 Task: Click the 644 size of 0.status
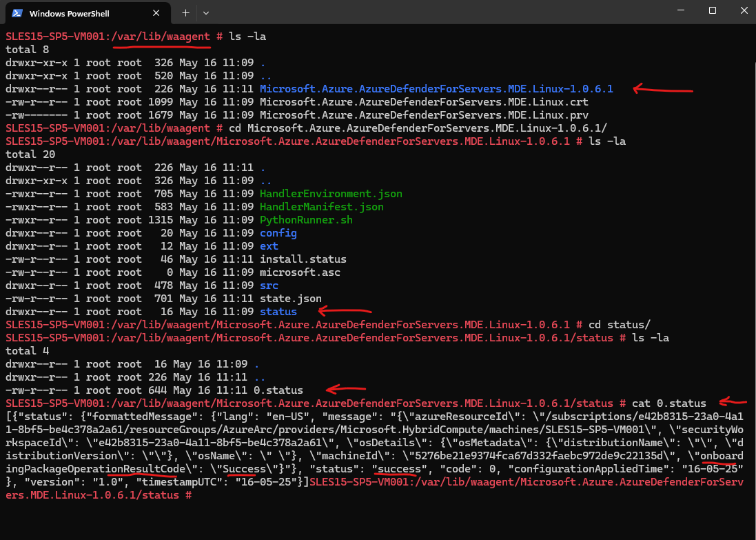(158, 390)
